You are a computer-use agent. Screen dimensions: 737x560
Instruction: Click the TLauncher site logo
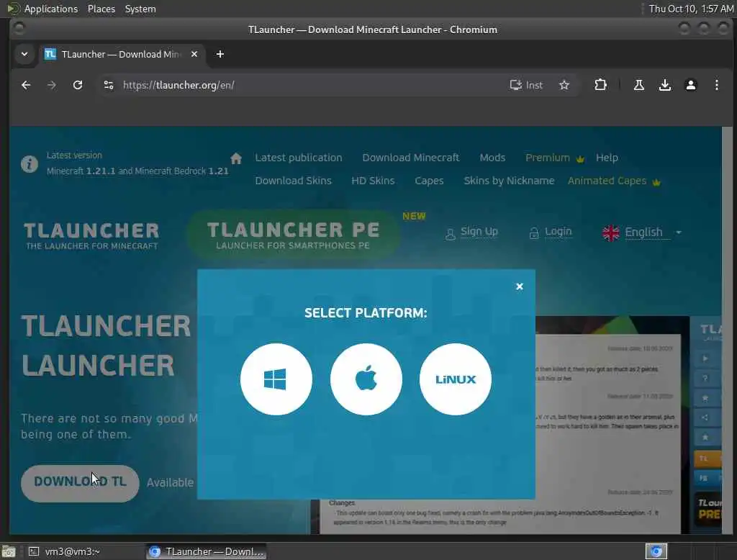tap(91, 235)
